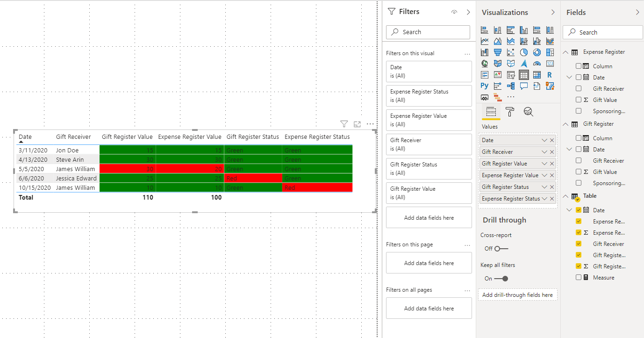Screen dimensions: 644x338
Task: Collapse the Table fields group
Action: coord(565,196)
